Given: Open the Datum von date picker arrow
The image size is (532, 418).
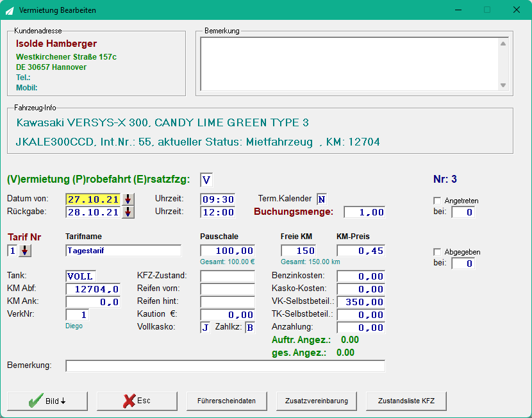Looking at the screenshot, I should (128, 199).
